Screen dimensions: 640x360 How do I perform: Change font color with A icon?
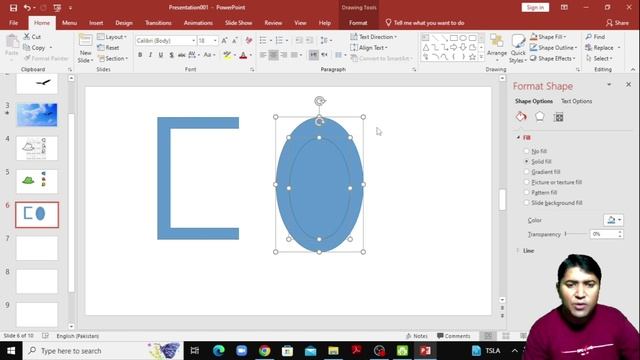coord(244,55)
